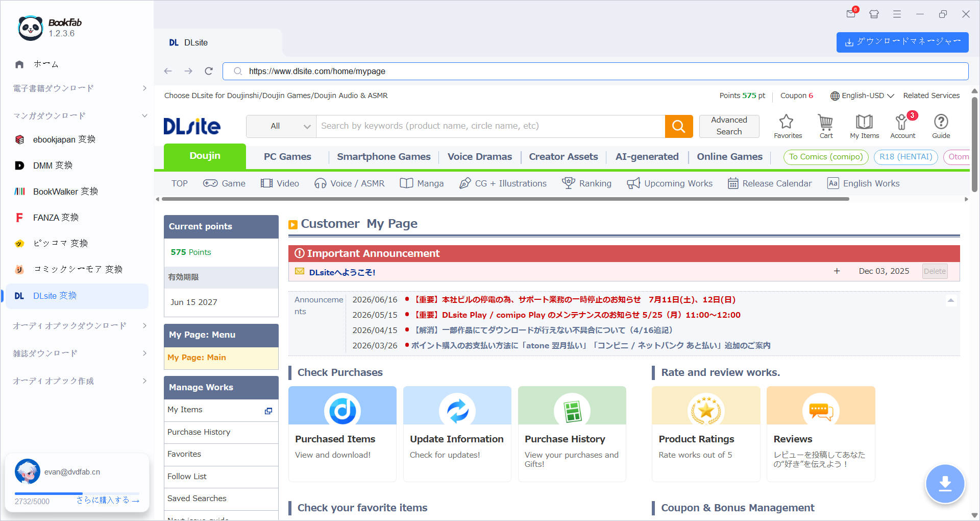
Task: Click the floating blue download button
Action: pos(945,483)
